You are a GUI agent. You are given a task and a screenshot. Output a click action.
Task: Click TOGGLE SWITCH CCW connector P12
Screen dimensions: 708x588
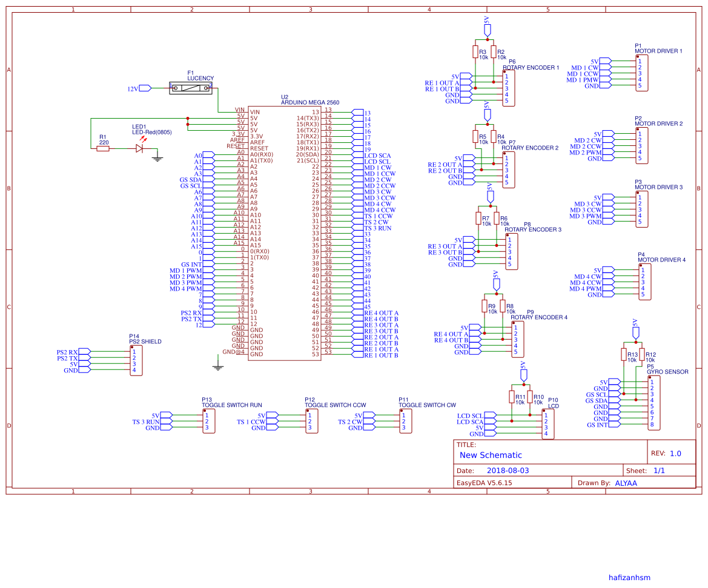click(x=311, y=420)
